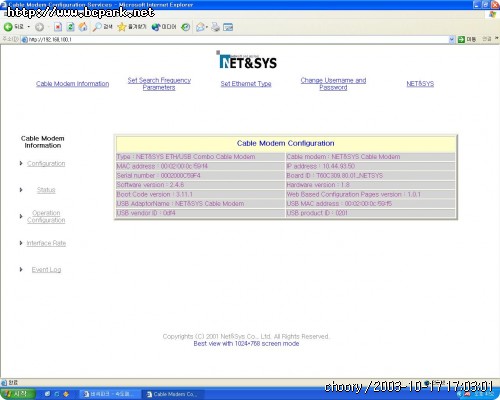500x400 pixels.
Task: Print the page with the printer icon
Action: [215, 27]
